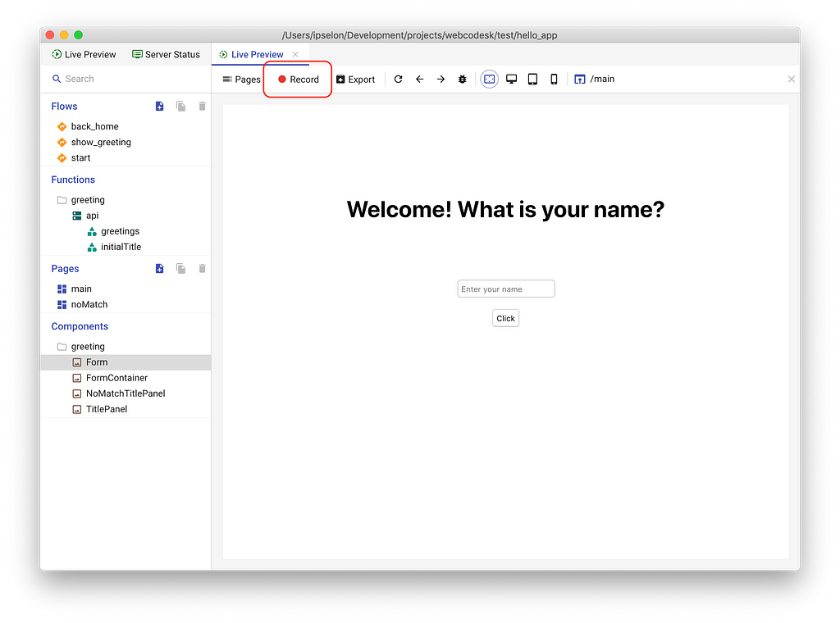The image size is (840, 623).
Task: Add a new page with the Pages add icon
Action: (160, 269)
